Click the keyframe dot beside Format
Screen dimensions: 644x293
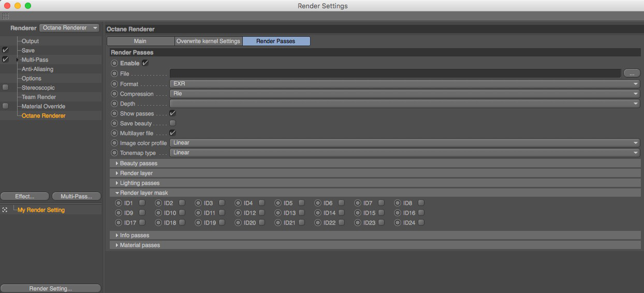[x=114, y=84]
